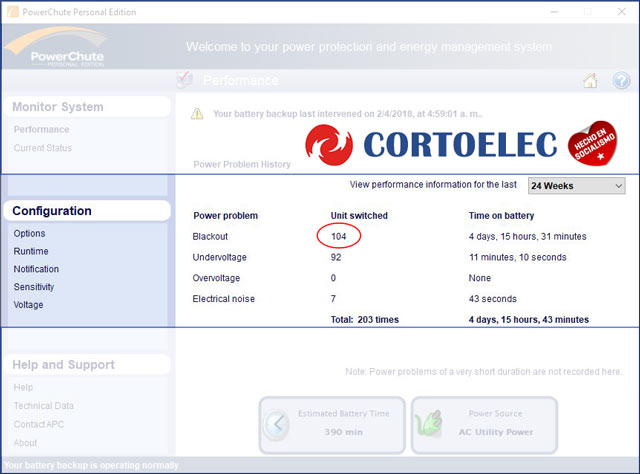Select Runtime under Configuration

[31, 251]
